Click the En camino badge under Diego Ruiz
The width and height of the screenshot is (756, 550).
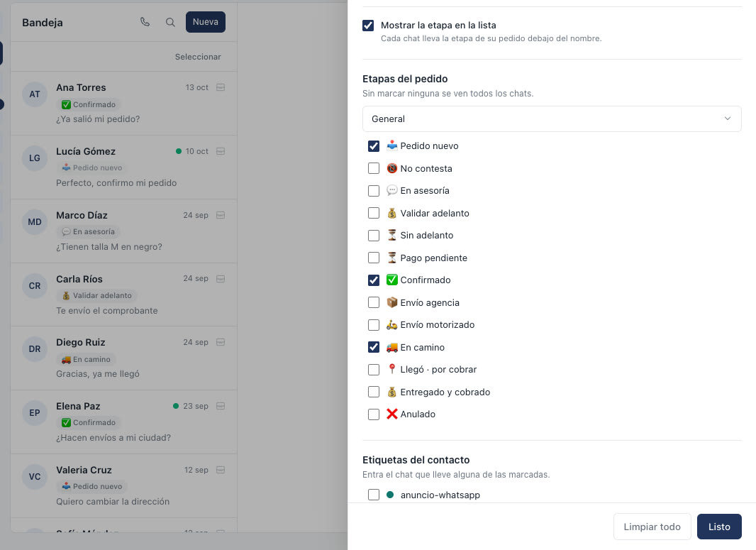pos(87,359)
